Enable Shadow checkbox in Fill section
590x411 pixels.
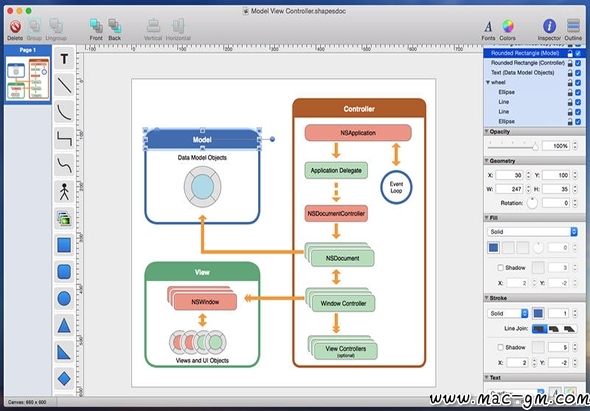tap(500, 268)
